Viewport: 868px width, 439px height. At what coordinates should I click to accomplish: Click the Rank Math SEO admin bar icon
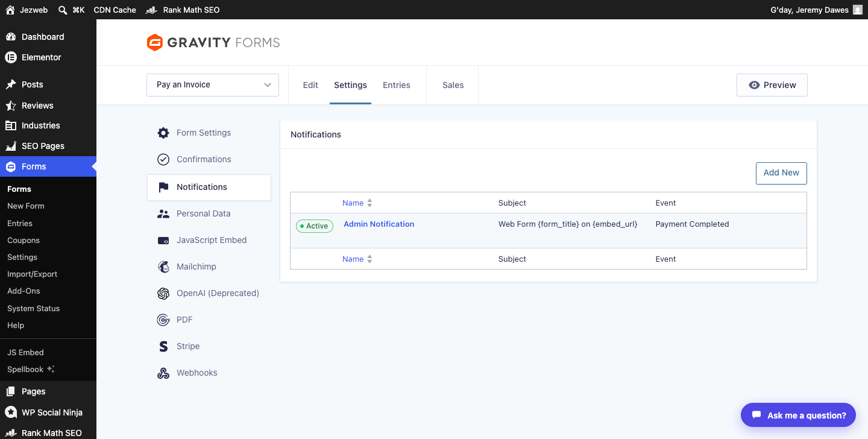coord(151,10)
